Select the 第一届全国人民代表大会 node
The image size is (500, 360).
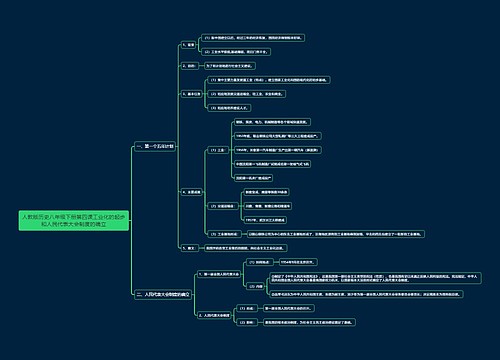click(219, 274)
